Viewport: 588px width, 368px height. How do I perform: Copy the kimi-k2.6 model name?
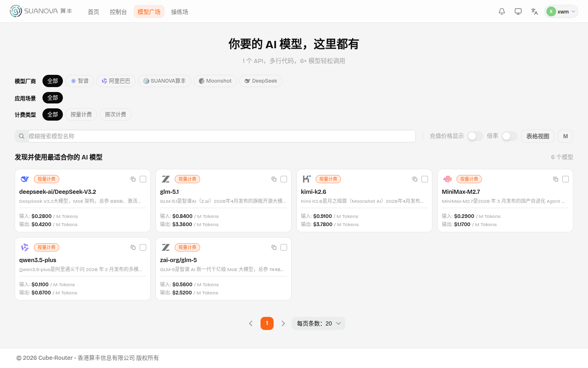(x=415, y=179)
